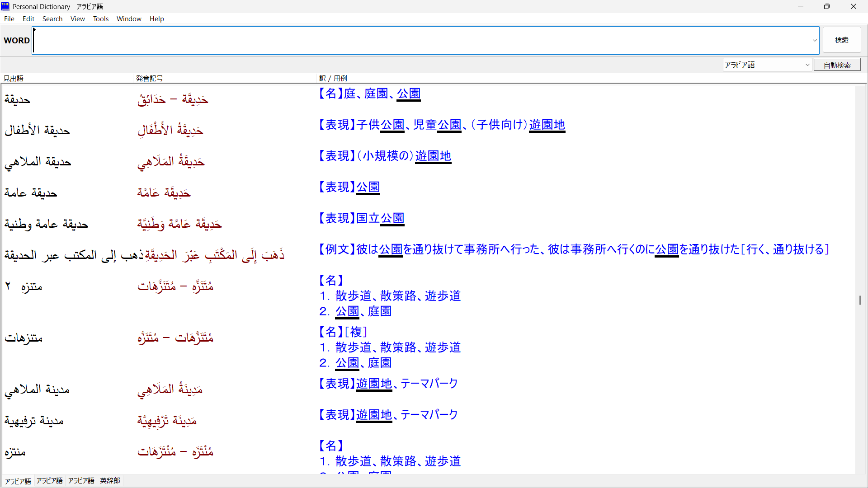Select the second アラビア語 tab

point(50,481)
